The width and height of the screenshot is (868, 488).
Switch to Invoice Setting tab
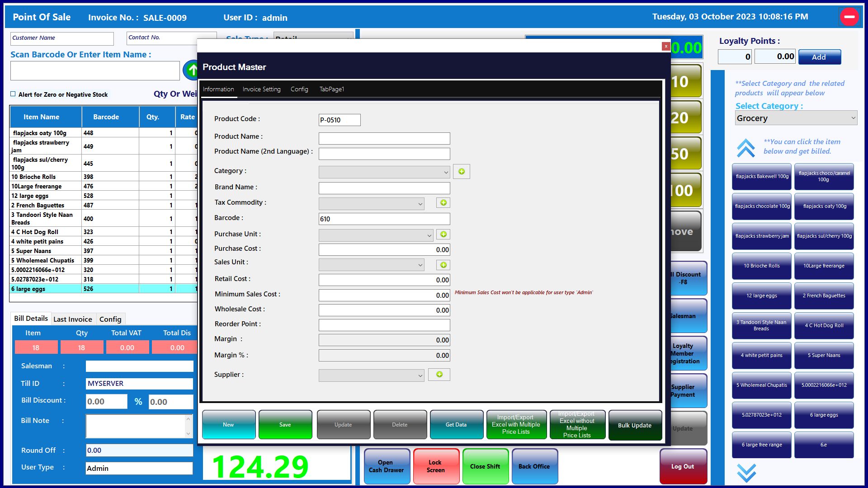click(261, 89)
